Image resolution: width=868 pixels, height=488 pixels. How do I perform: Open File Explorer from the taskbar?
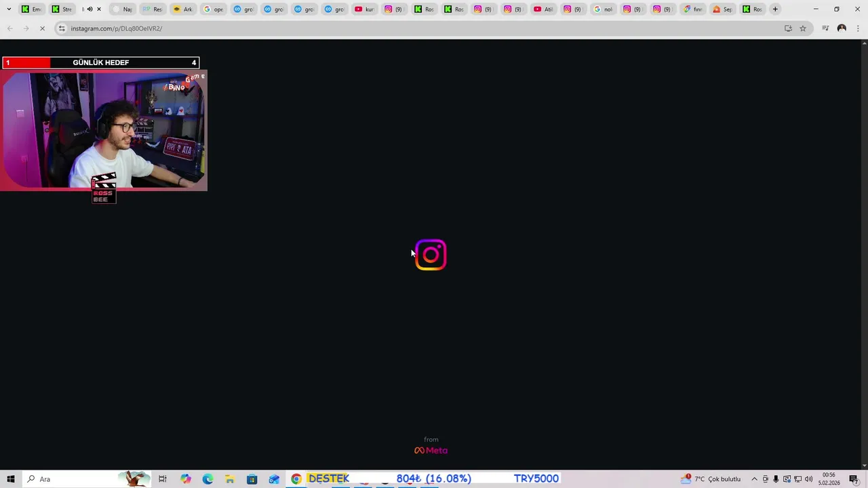(230, 479)
